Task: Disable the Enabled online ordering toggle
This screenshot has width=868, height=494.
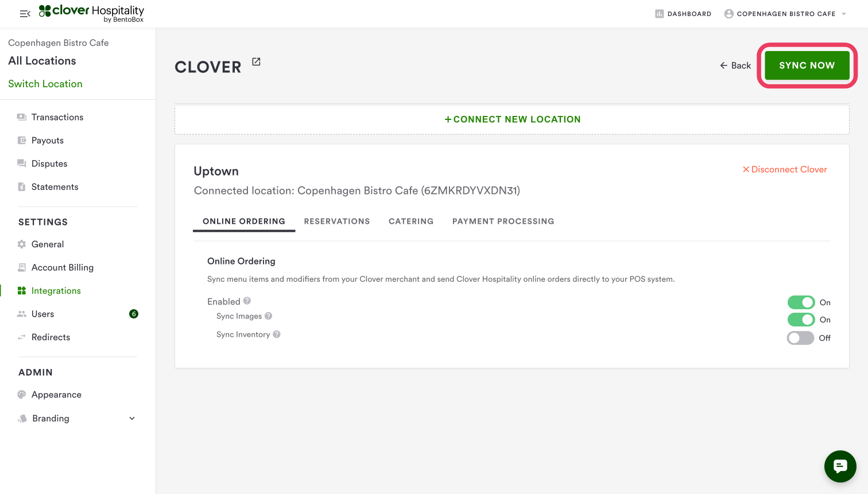Action: (801, 302)
